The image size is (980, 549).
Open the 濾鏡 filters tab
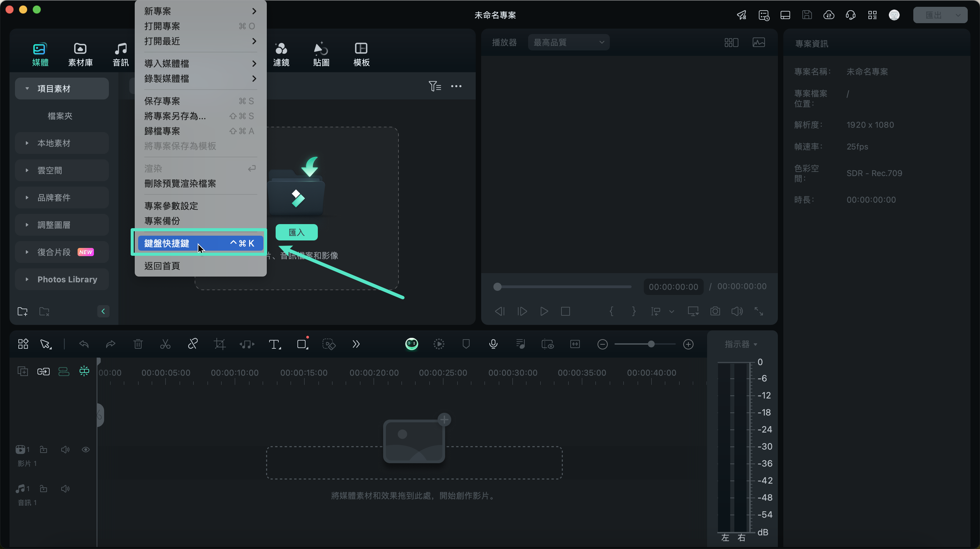pyautogui.click(x=281, y=54)
